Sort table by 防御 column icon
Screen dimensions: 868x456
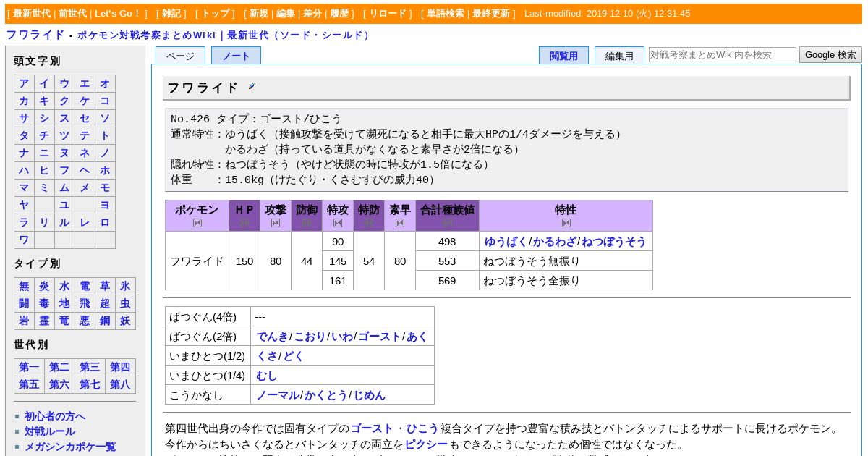307,223
